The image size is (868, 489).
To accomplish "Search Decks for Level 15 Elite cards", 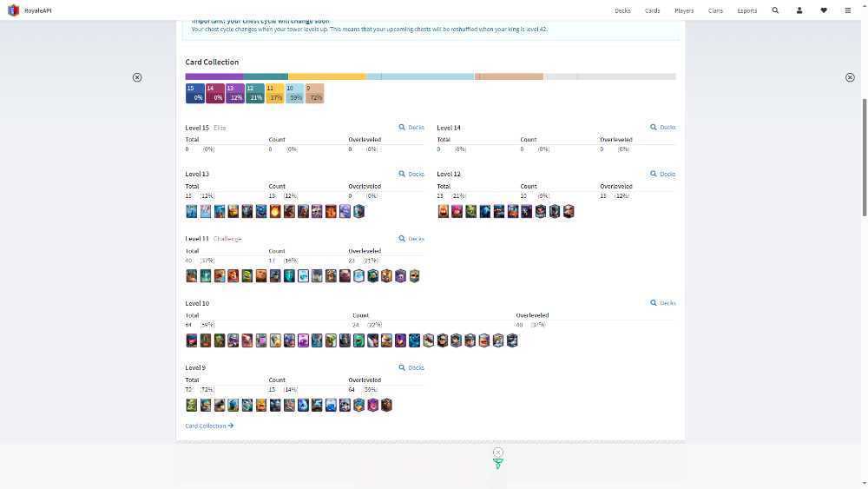I will pos(411,128).
